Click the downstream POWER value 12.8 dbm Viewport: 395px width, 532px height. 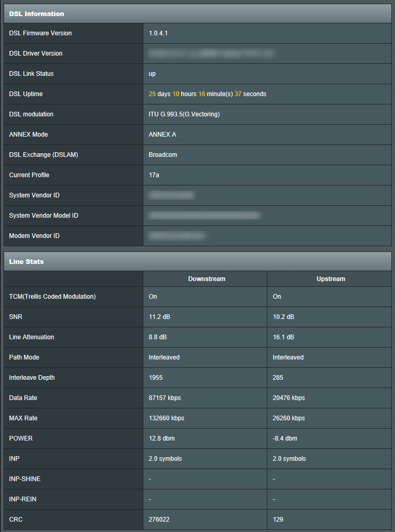162,438
